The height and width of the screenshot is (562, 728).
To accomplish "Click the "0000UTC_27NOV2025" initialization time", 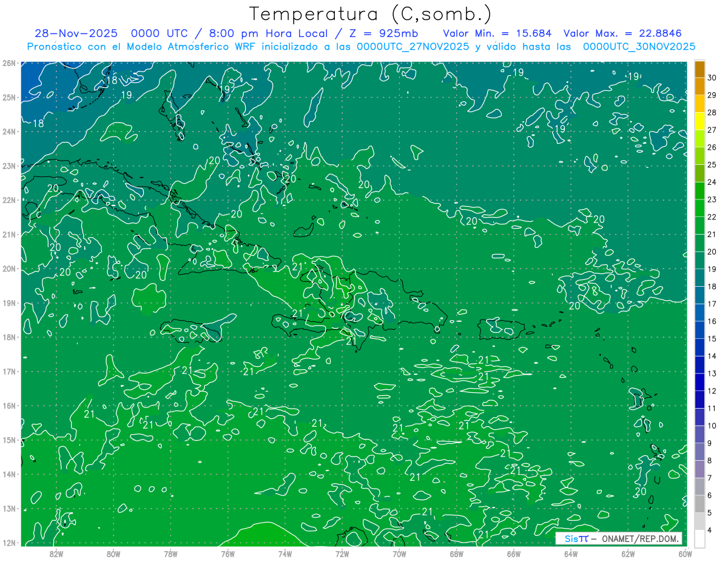I will 413,47.
